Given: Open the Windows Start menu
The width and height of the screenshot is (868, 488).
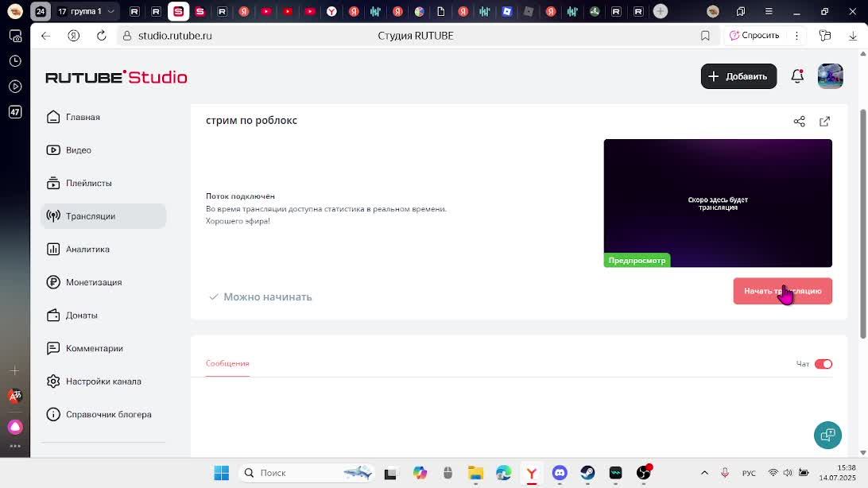Looking at the screenshot, I should pyautogui.click(x=222, y=473).
